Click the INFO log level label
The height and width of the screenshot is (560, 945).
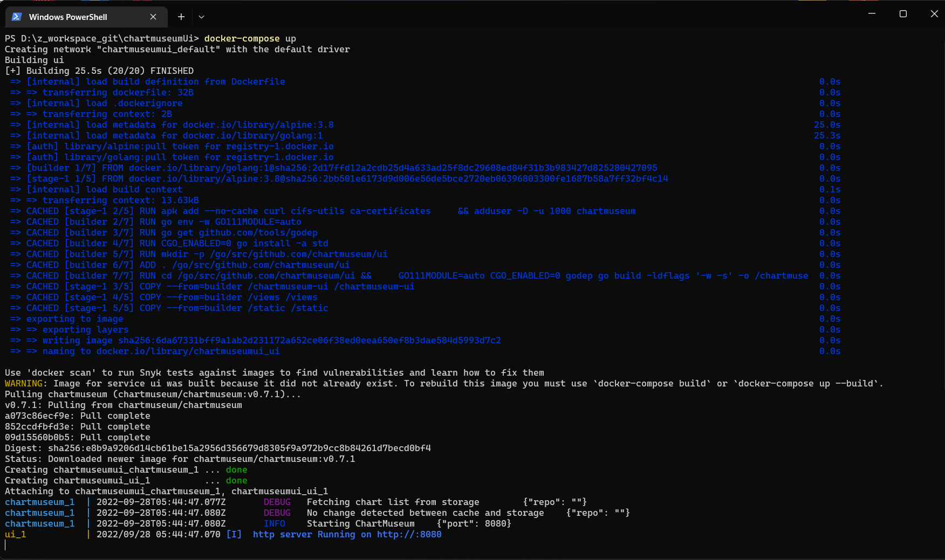[x=275, y=523]
